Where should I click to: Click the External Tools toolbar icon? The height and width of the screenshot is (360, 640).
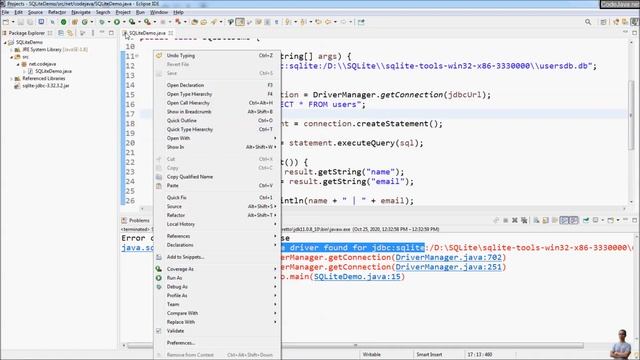point(147,22)
